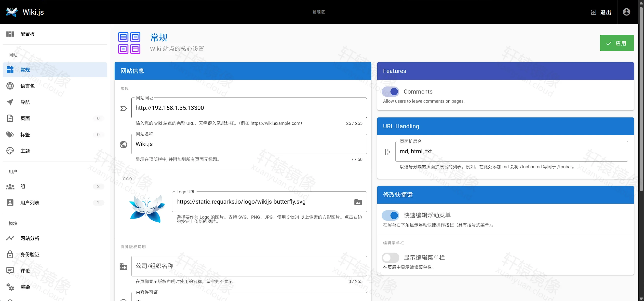Open the 配置板 dashboard menu item
This screenshot has height=301, width=644.
[x=55, y=34]
